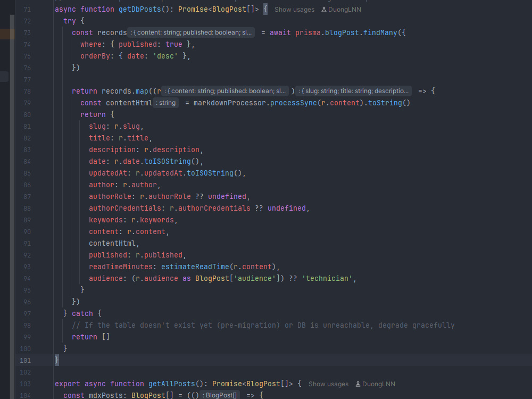
Task: Click the 'technician' string literal
Action: click(x=327, y=278)
